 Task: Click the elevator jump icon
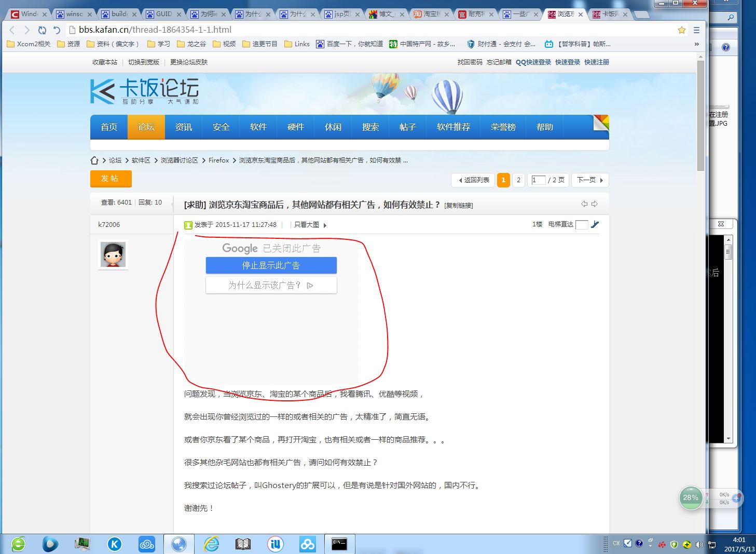[x=595, y=224]
